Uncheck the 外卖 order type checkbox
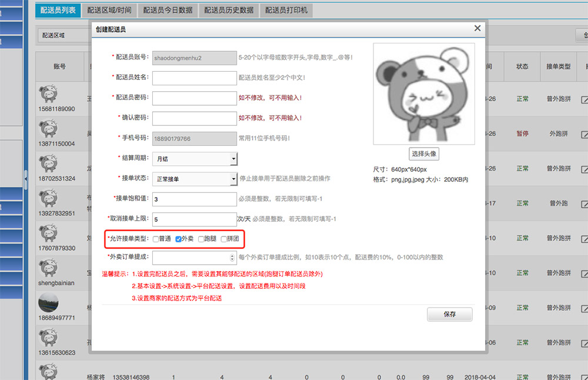Image resolution: width=588 pixels, height=380 pixels. pyautogui.click(x=179, y=239)
